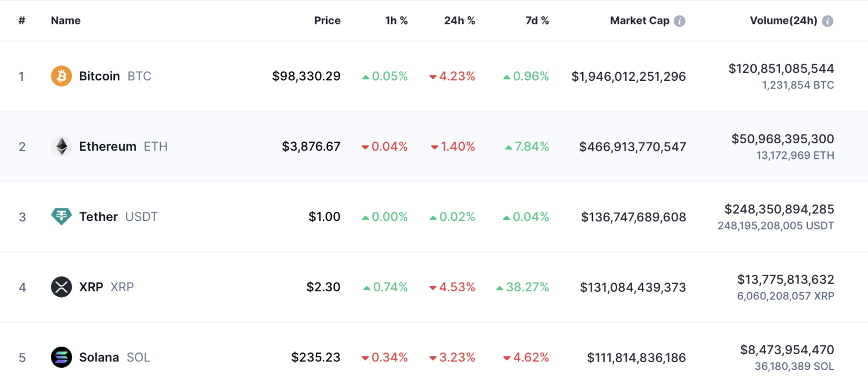Sort by the 1h % header
The height and width of the screenshot is (384, 868).
point(397,21)
